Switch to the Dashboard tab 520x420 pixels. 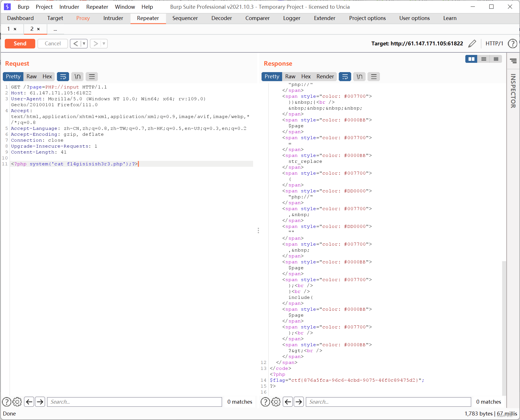coord(20,18)
